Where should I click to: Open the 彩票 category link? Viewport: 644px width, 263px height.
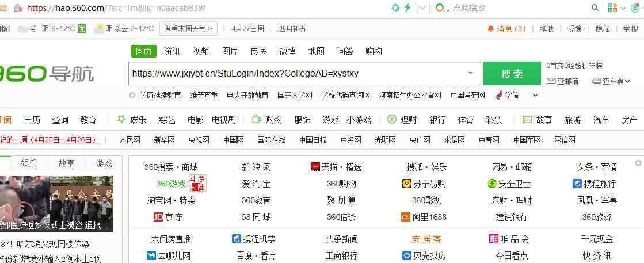click(494, 120)
